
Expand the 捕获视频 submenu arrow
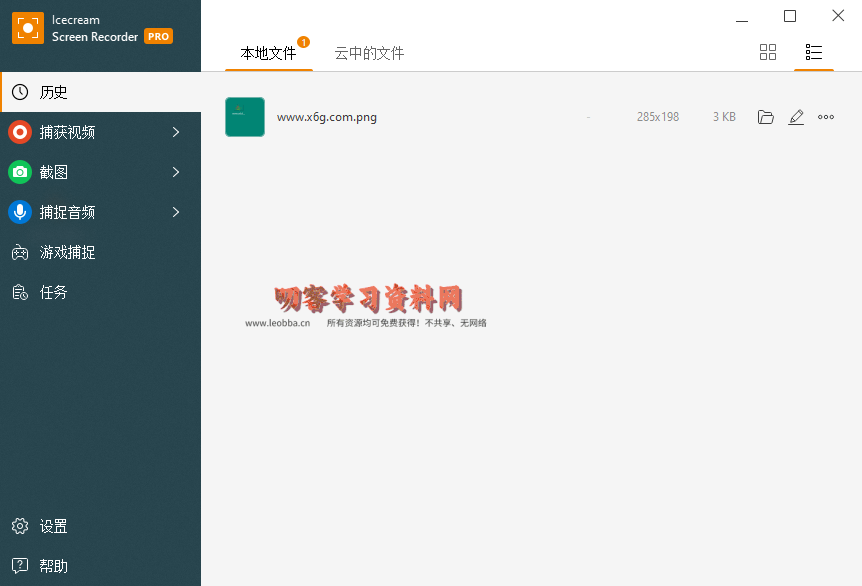click(x=176, y=132)
